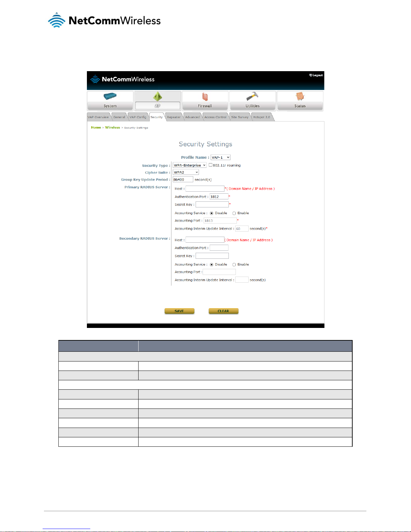Click the Group Key Update Period field

tap(183, 180)
